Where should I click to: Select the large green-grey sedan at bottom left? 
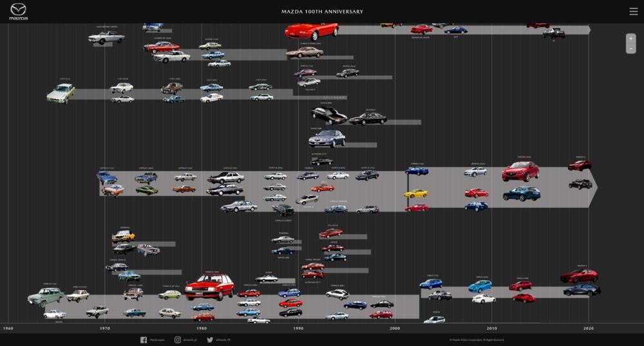(x=46, y=297)
